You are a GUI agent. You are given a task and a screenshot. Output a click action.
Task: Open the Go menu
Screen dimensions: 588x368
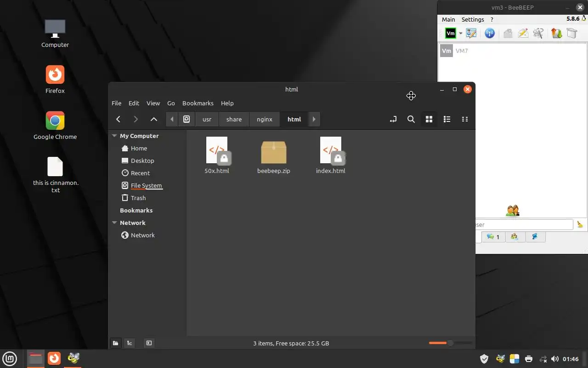tap(171, 103)
